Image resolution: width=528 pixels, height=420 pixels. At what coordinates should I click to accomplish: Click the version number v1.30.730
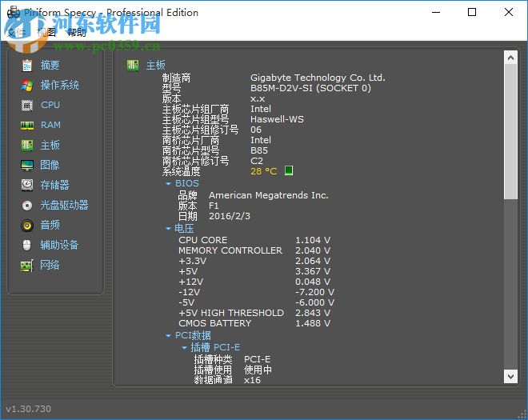[28, 409]
